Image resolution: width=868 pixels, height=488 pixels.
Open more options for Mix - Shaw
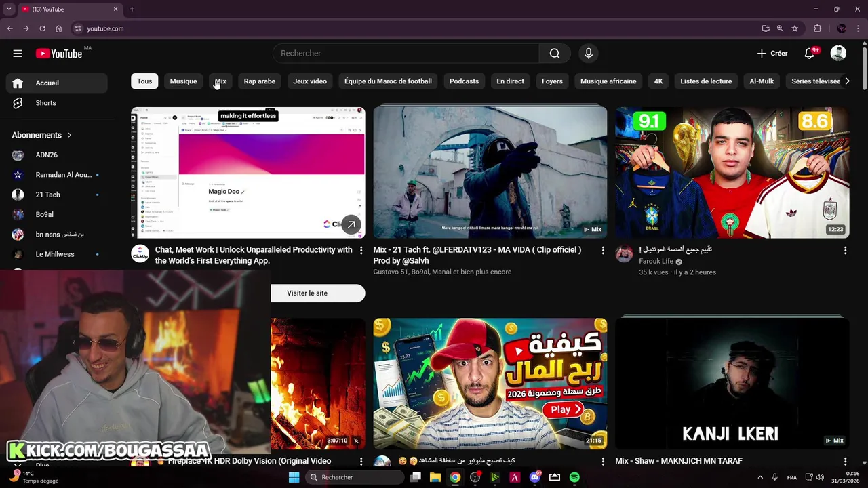tap(845, 462)
